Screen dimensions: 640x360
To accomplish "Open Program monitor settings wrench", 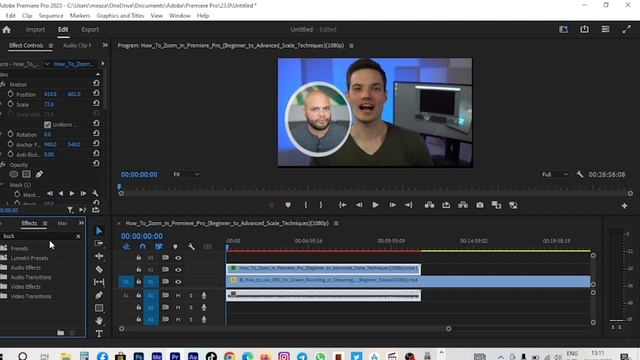I will pos(580,174).
